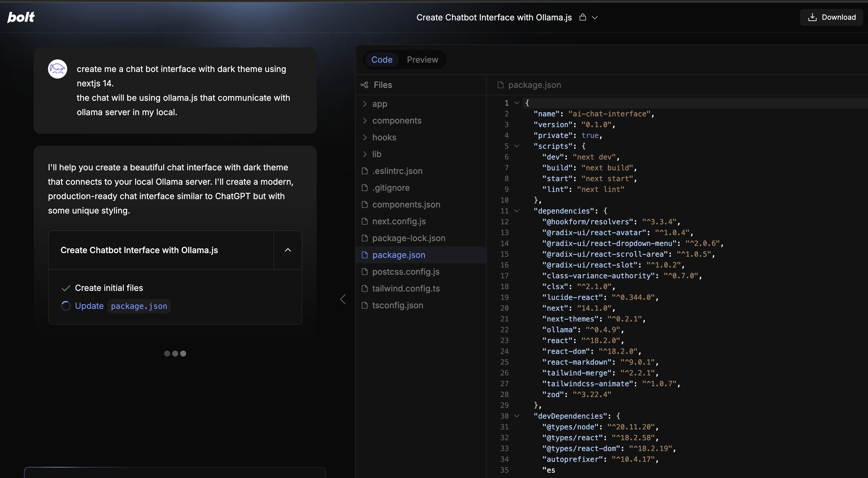Image resolution: width=868 pixels, height=478 pixels.
Task: Click the user avatar in chat message
Action: [58, 69]
